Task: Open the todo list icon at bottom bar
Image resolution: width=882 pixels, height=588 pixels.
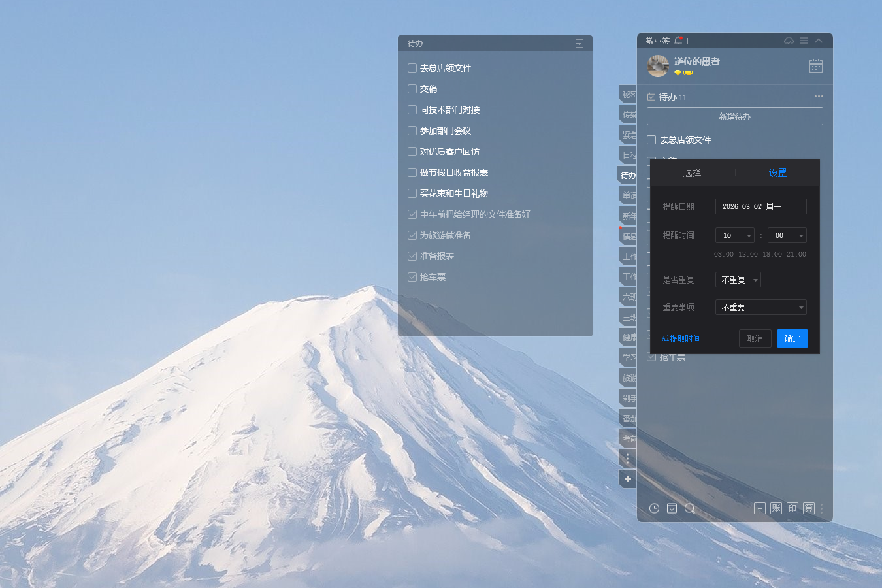Action: point(672,508)
